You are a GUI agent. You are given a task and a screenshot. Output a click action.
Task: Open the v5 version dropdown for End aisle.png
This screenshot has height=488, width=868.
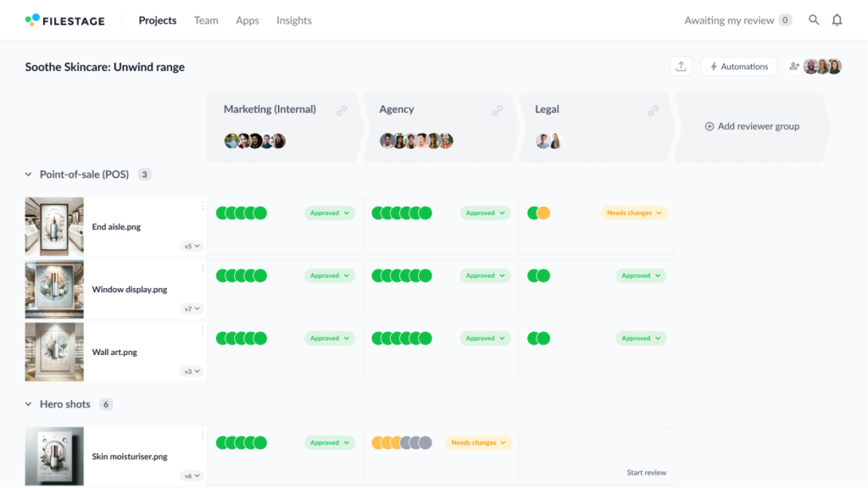(x=192, y=246)
